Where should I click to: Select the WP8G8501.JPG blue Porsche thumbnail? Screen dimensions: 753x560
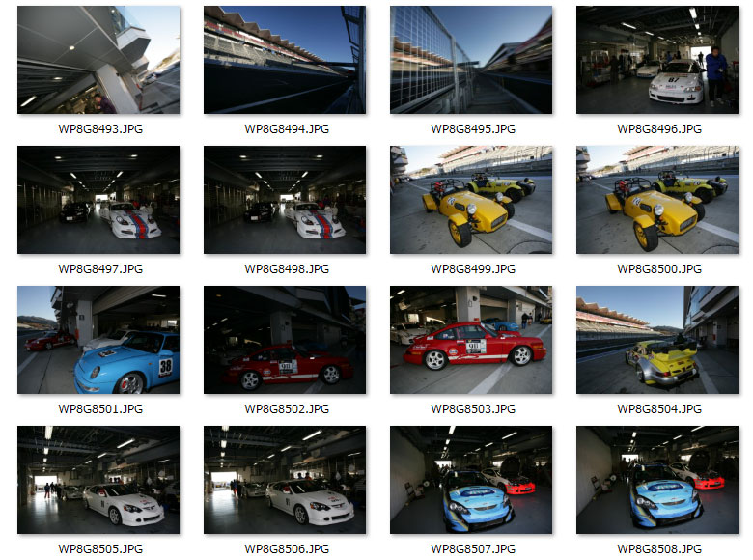(x=98, y=340)
